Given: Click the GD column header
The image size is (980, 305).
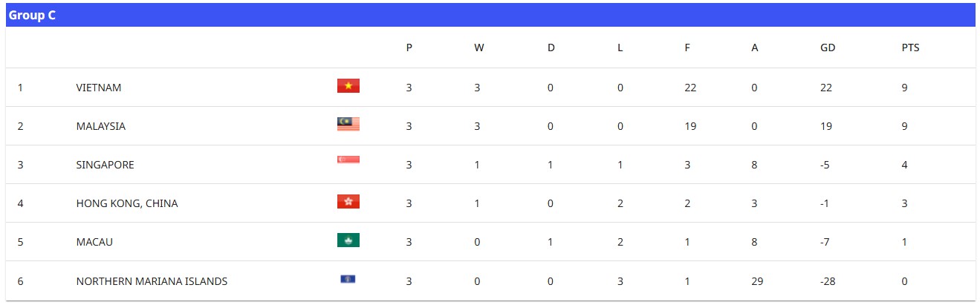Looking at the screenshot, I should 828,47.
